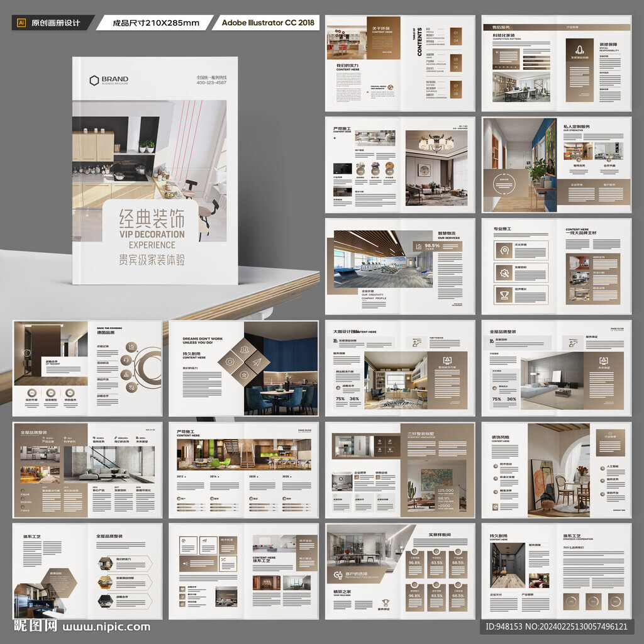
Task: Click the chandelier living room photo
Action: pyautogui.click(x=436, y=168)
